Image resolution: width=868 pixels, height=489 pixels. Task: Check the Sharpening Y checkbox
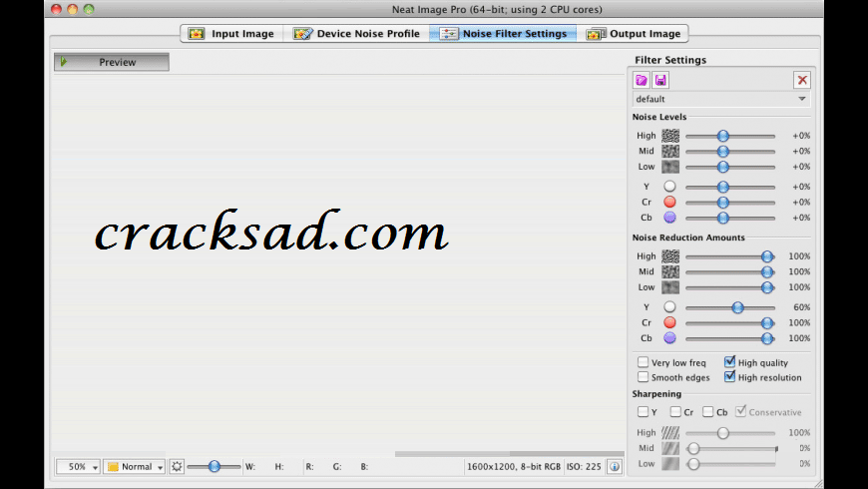pyautogui.click(x=643, y=412)
